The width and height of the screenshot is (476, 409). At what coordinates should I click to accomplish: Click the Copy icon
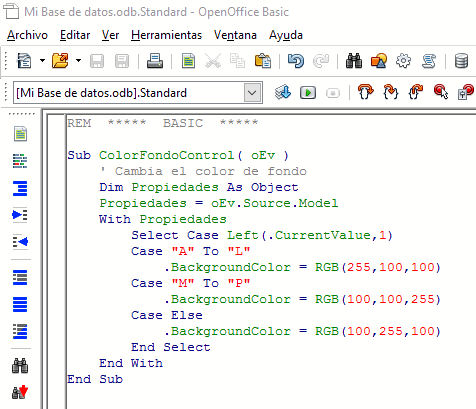pos(238,61)
